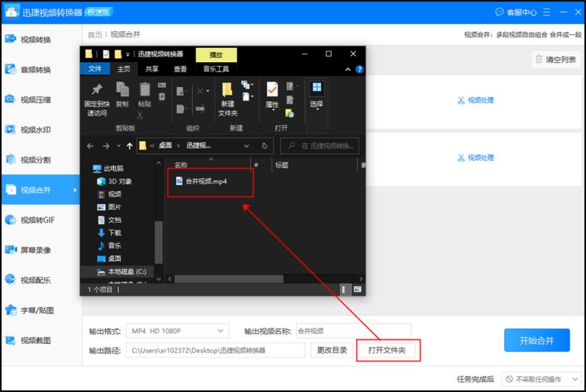This screenshot has width=586, height=392.
Task: Expand the 任务完成后 action dropdown
Action: point(541,379)
